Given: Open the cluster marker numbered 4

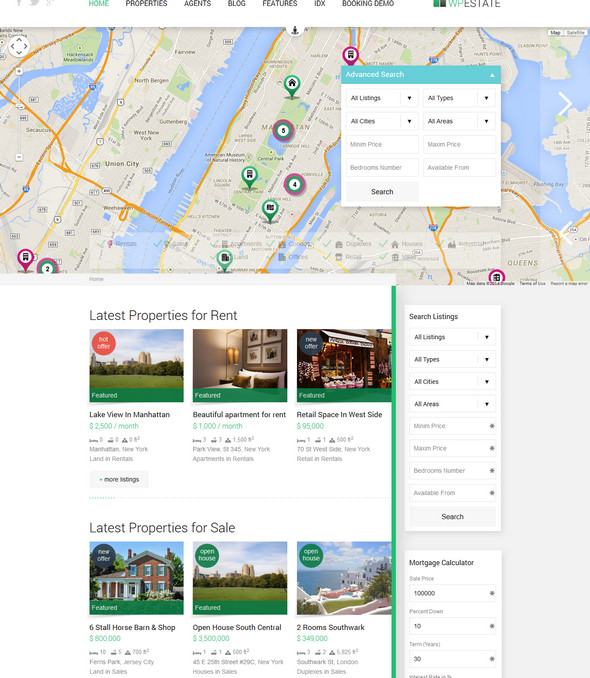Looking at the screenshot, I should click(295, 185).
